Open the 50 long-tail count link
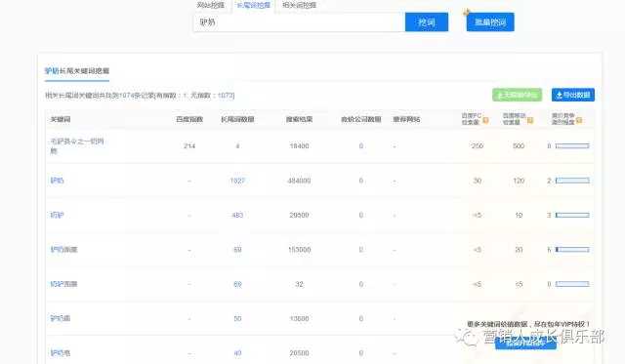This screenshot has height=364, width=625. [x=237, y=318]
